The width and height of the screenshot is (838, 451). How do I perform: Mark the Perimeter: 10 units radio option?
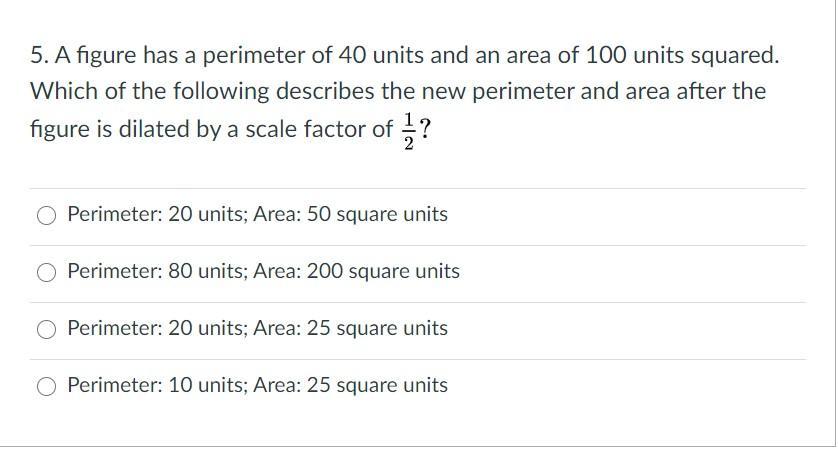click(x=46, y=386)
